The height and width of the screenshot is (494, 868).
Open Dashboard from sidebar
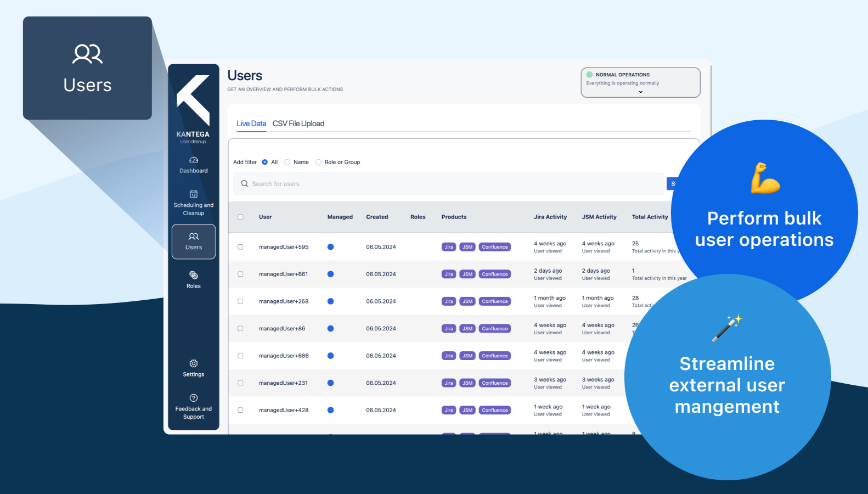click(x=194, y=165)
